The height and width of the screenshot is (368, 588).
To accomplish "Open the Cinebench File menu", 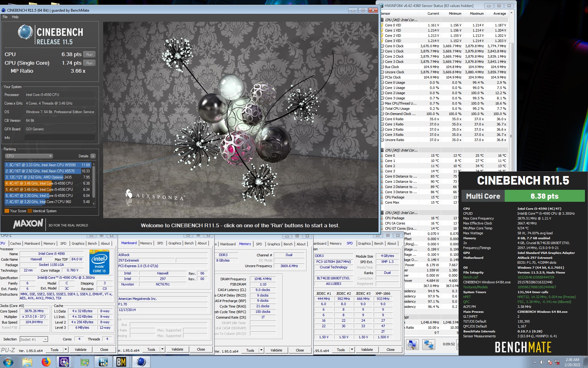I will coord(5,17).
